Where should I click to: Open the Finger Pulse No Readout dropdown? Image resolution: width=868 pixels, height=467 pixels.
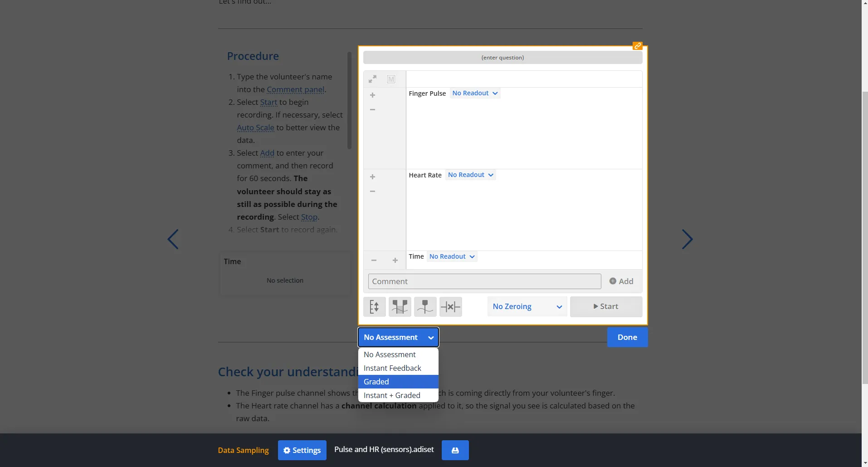475,93
